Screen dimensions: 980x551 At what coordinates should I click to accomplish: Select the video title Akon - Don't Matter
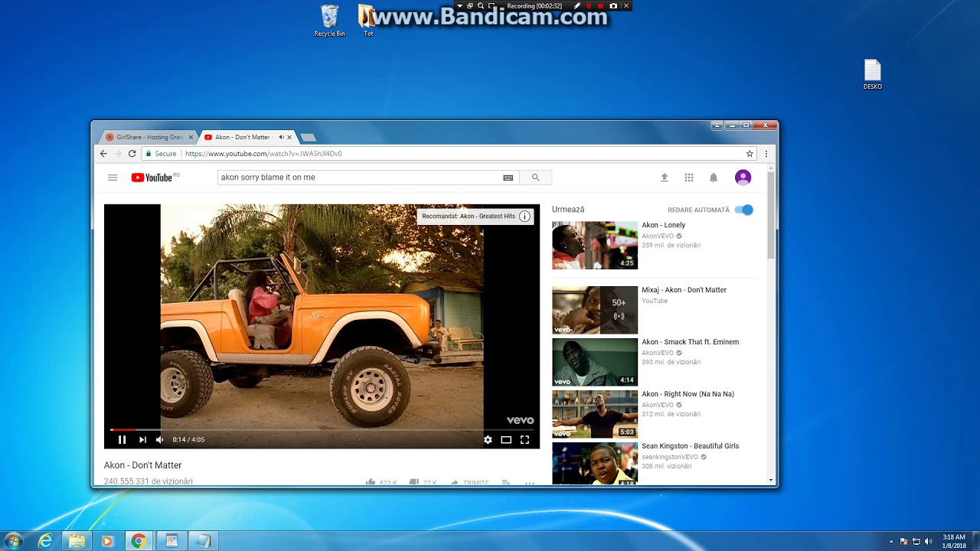[x=143, y=465]
